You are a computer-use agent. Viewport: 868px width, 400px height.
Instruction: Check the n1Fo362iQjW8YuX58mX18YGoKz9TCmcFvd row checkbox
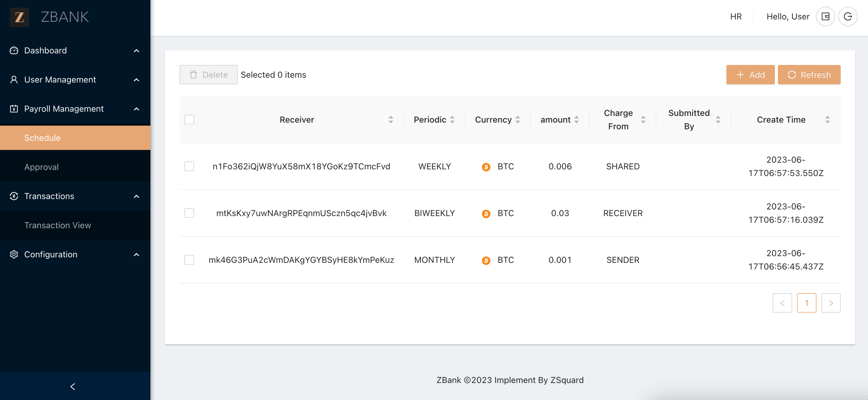(x=189, y=166)
